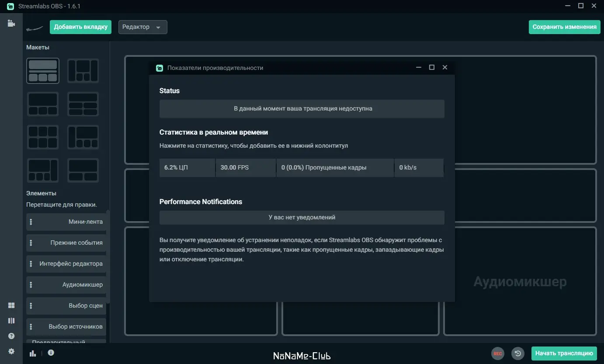
Task: Minimize the Показатели производительности dialog
Action: [419, 67]
